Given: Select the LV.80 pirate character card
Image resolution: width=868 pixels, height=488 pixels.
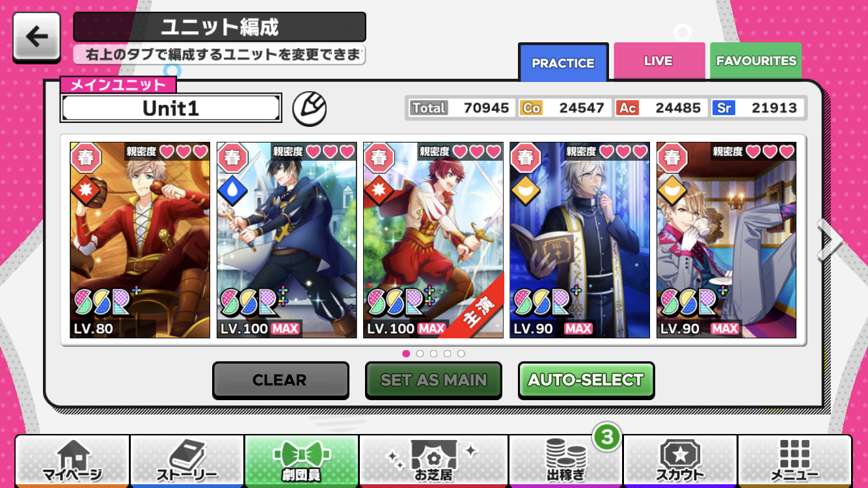Looking at the screenshot, I should pos(140,240).
